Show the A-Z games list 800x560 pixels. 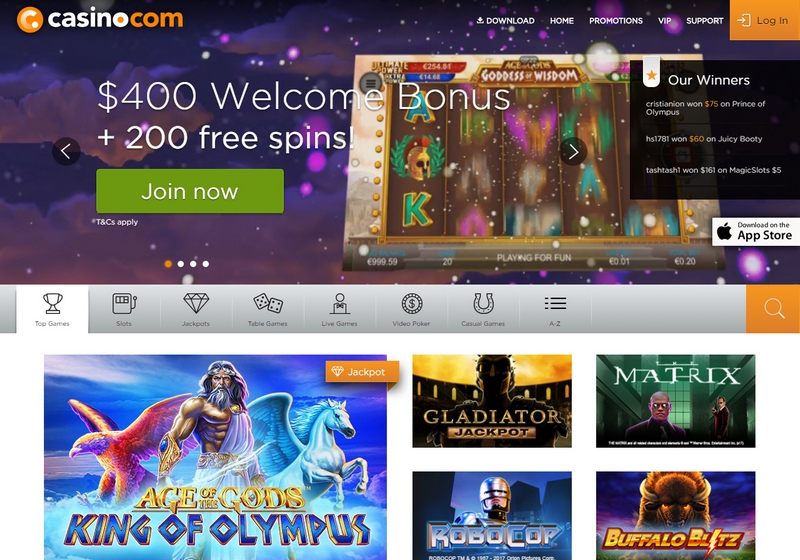coord(555,309)
